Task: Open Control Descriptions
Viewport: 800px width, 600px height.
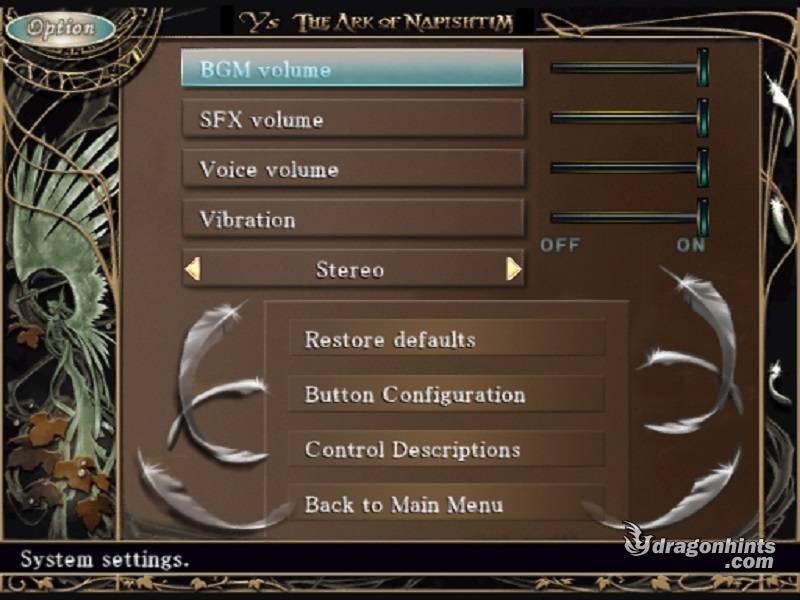Action: 447,449
